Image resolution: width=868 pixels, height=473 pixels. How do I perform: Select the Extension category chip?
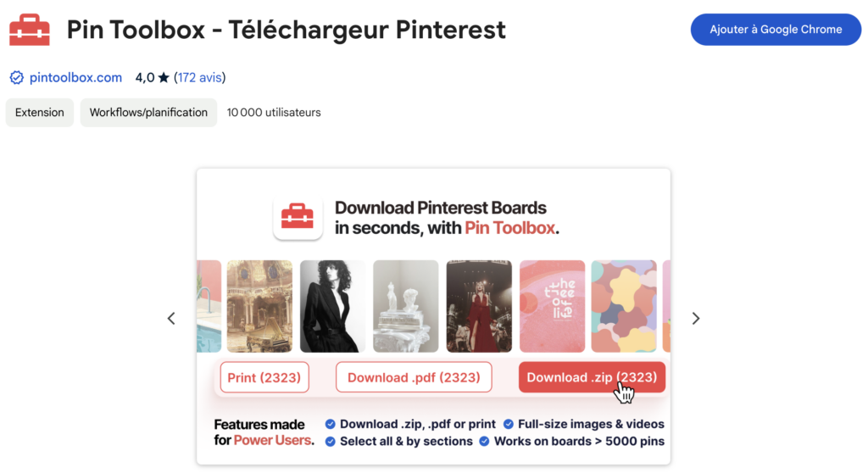[x=40, y=112]
